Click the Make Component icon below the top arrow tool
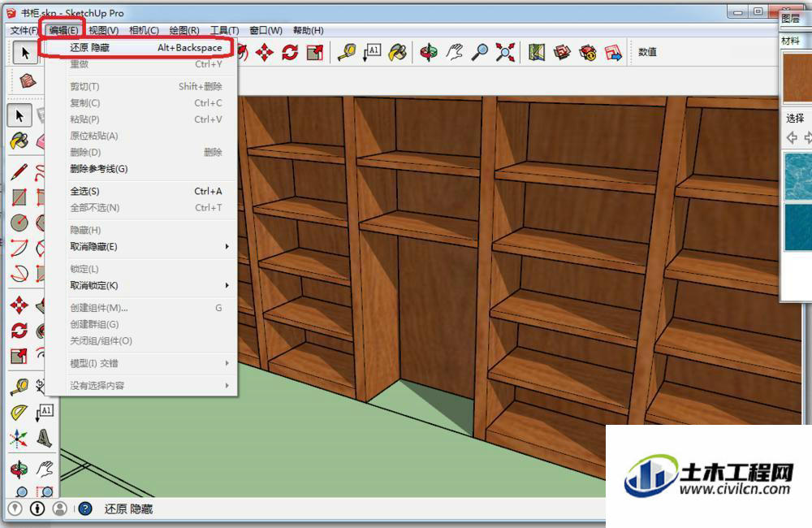Screen dimensions: 812x528 pos(28,81)
